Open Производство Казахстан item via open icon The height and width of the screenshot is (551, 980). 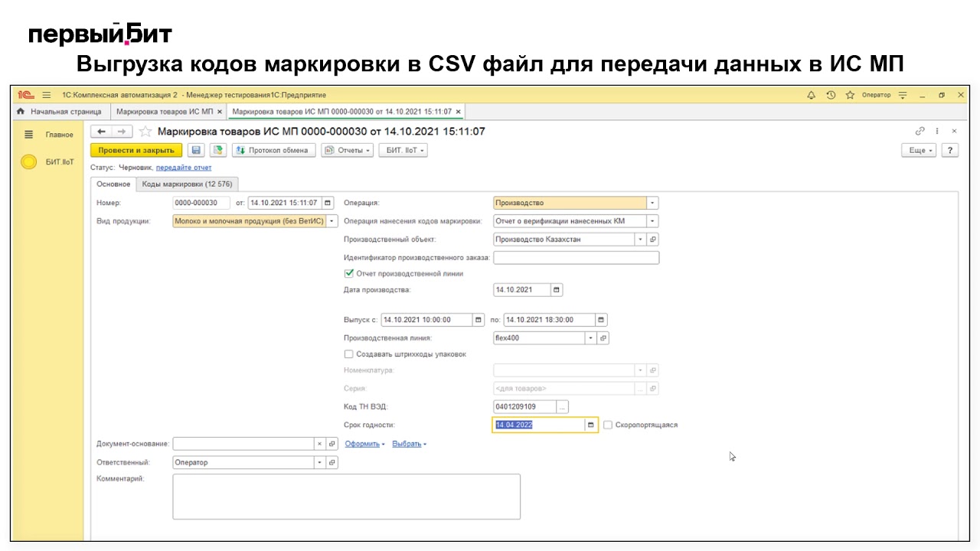point(653,240)
